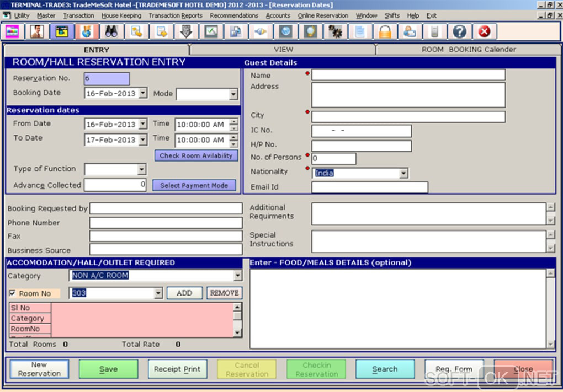This screenshot has width=563, height=392.
Task: Open the Booking Date dropdown
Action: [143, 93]
